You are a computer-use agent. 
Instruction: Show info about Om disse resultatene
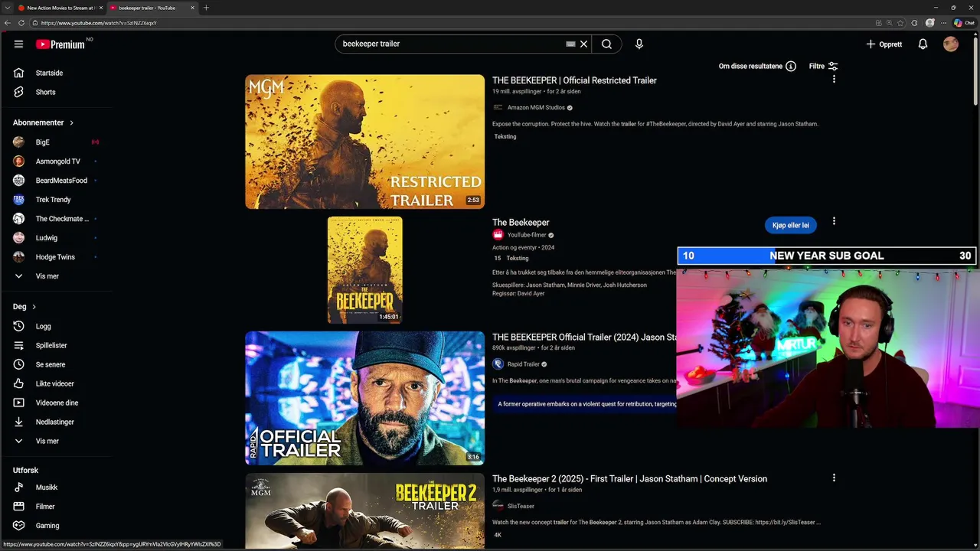click(x=791, y=67)
